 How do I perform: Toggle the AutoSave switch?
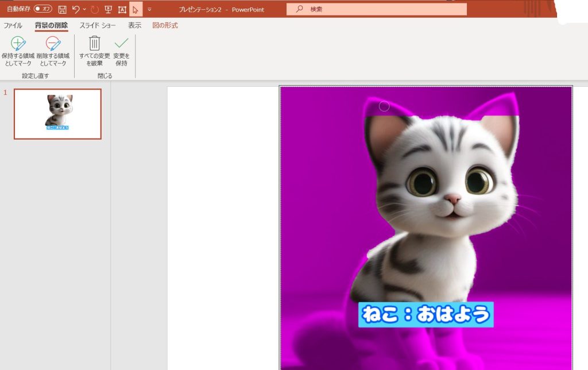(x=42, y=9)
